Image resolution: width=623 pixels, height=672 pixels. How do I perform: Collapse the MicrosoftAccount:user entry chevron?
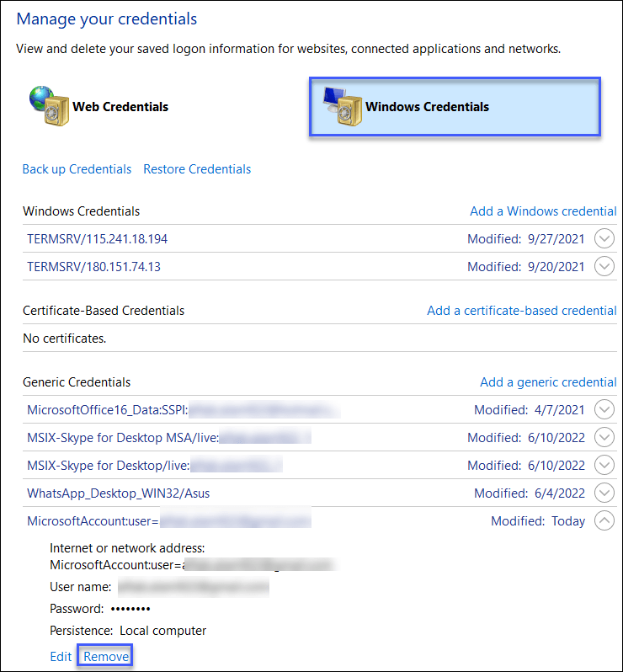(604, 520)
